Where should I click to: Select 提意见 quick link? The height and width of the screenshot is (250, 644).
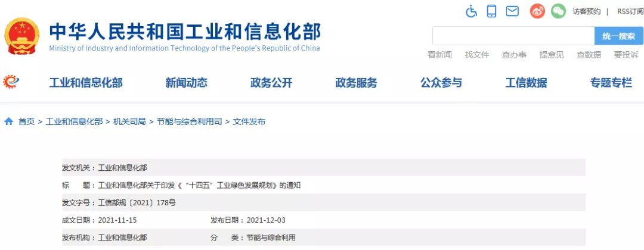[x=552, y=55]
